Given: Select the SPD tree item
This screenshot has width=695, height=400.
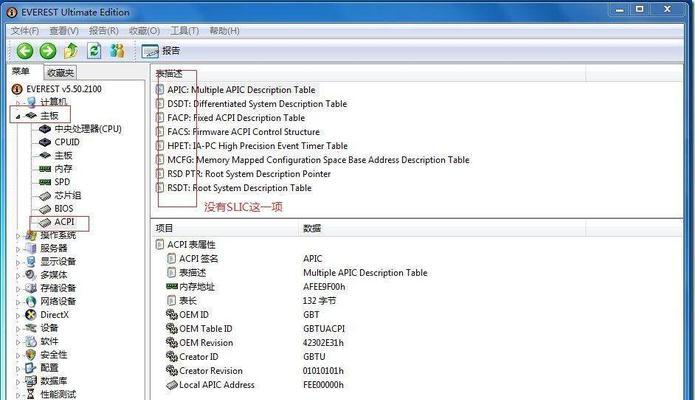Looking at the screenshot, I should click(62, 182).
